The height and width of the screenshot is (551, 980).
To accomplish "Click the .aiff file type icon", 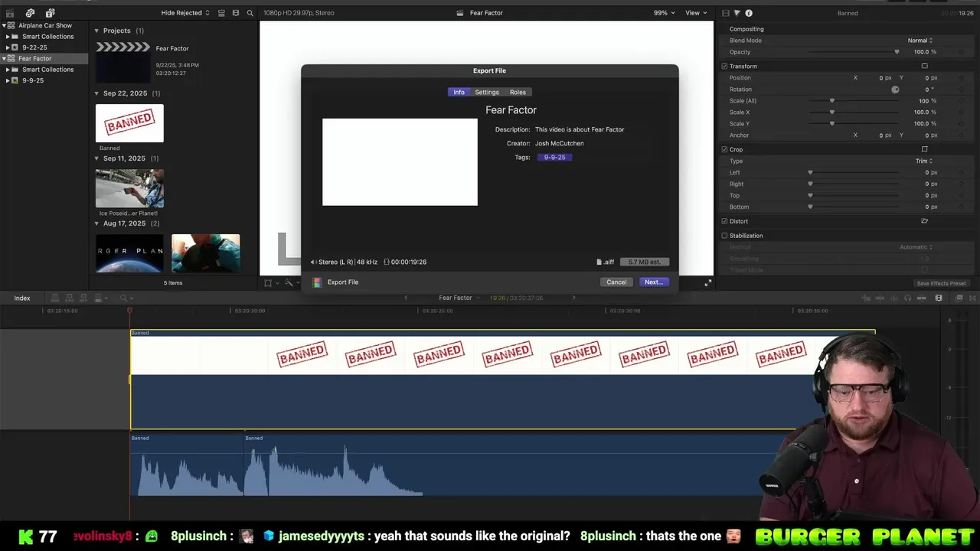I will click(x=599, y=262).
